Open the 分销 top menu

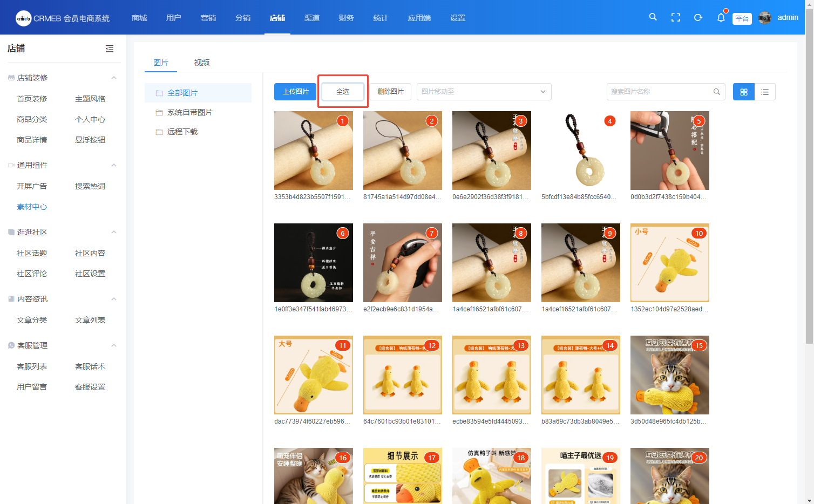[243, 18]
